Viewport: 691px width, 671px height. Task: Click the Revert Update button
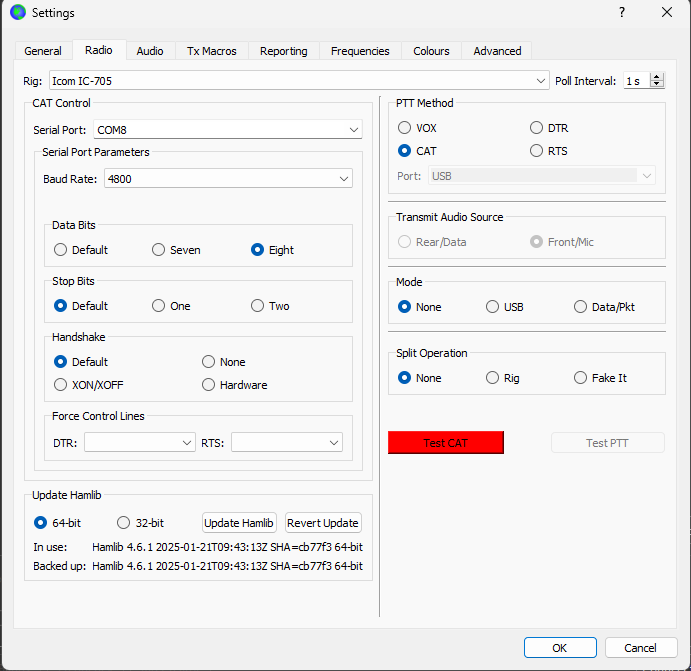click(323, 523)
